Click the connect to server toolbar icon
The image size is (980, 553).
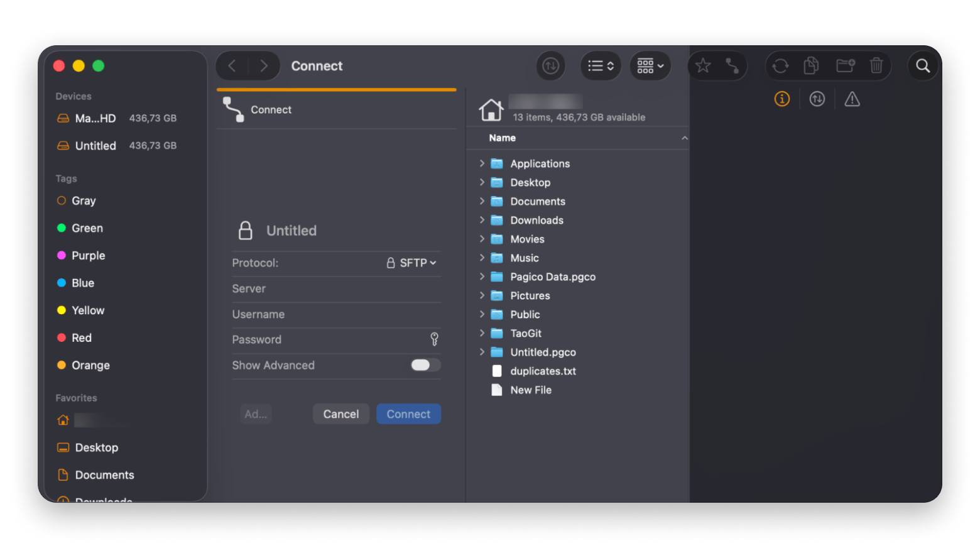point(732,66)
